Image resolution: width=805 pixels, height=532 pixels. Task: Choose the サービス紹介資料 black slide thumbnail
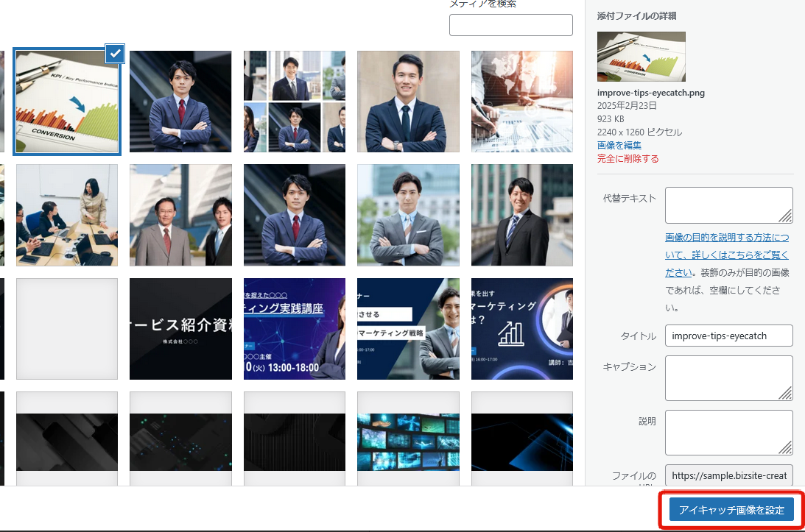click(180, 329)
